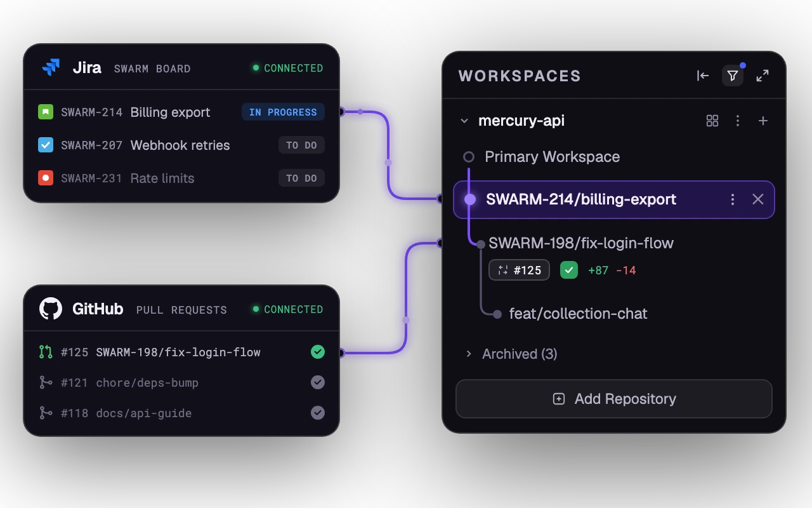Open SWARM-214/billing-export more options
Image resolution: width=812 pixels, height=508 pixels.
coord(733,199)
